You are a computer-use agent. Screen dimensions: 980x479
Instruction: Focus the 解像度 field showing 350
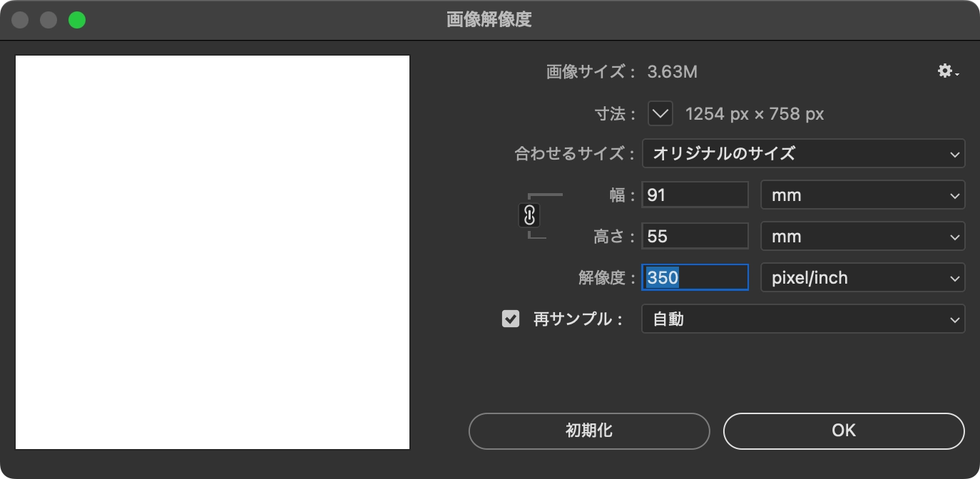(695, 278)
